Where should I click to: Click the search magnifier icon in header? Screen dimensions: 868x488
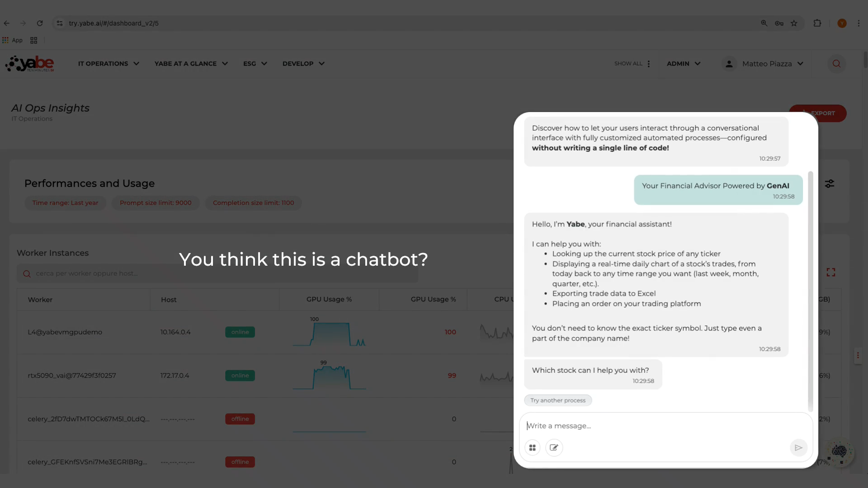836,64
